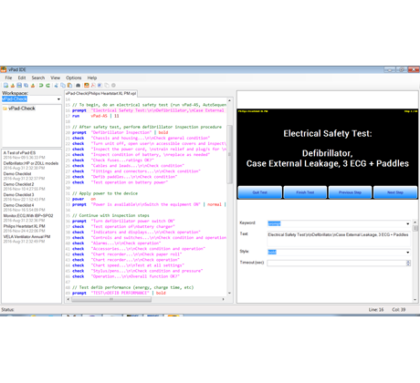The height and width of the screenshot is (383, 420).
Task: Click the red PDF export icon
Action: [93, 85]
